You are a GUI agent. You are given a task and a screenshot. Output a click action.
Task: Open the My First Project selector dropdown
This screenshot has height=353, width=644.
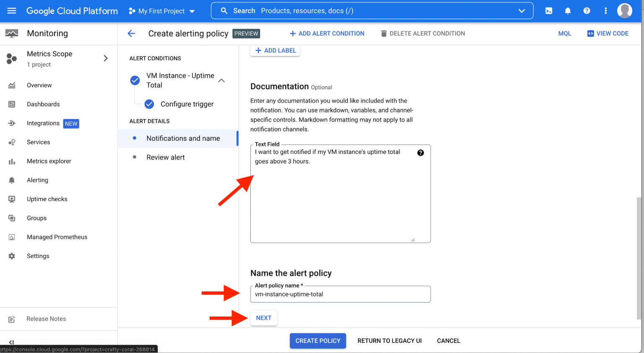[162, 11]
